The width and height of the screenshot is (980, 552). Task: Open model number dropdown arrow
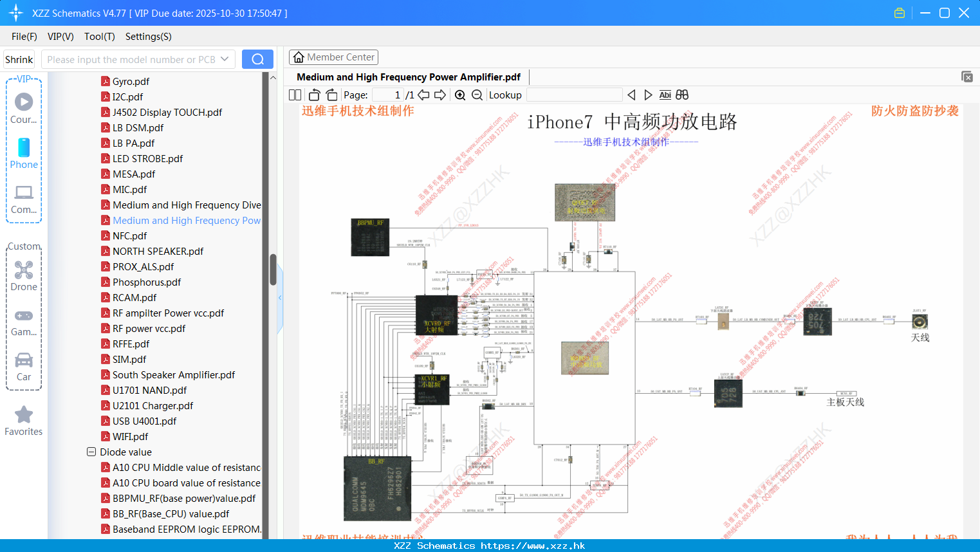point(225,59)
